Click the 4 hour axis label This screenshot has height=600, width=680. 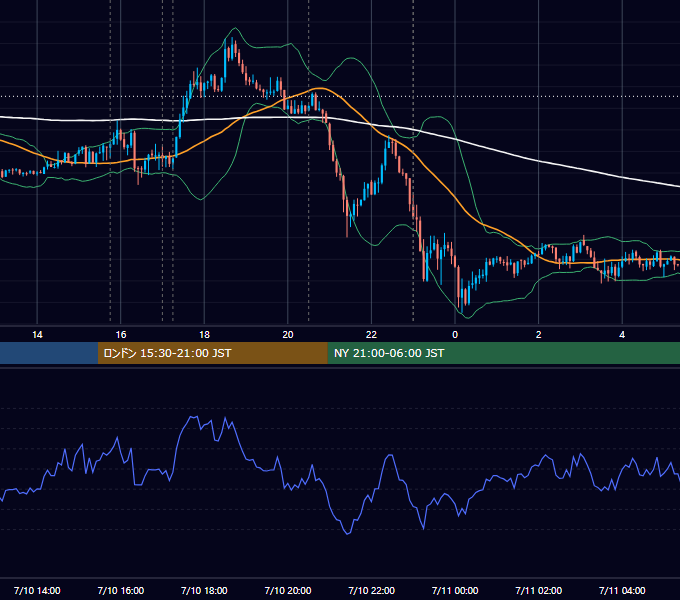coord(622,335)
